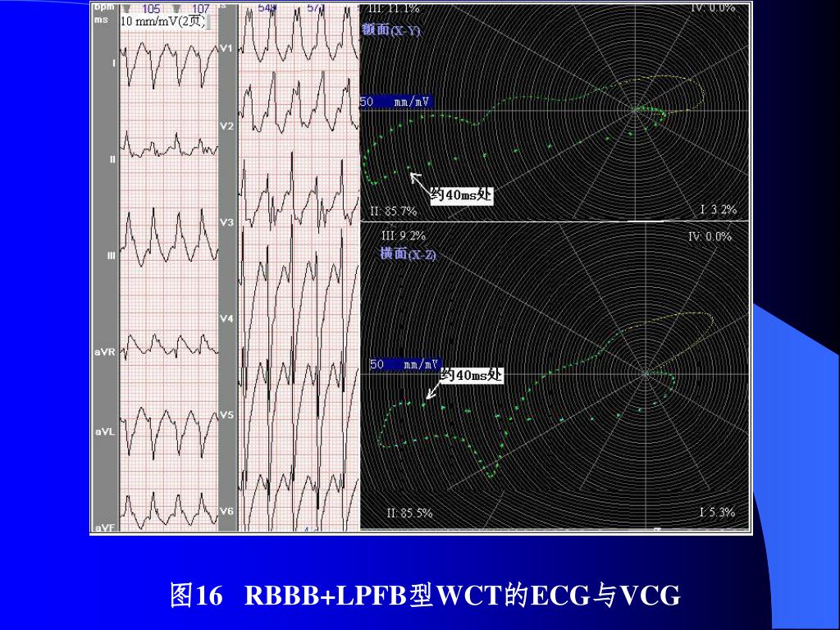This screenshot has height=630, width=840.
Task: Click the V3 lead label
Action: pyautogui.click(x=227, y=222)
